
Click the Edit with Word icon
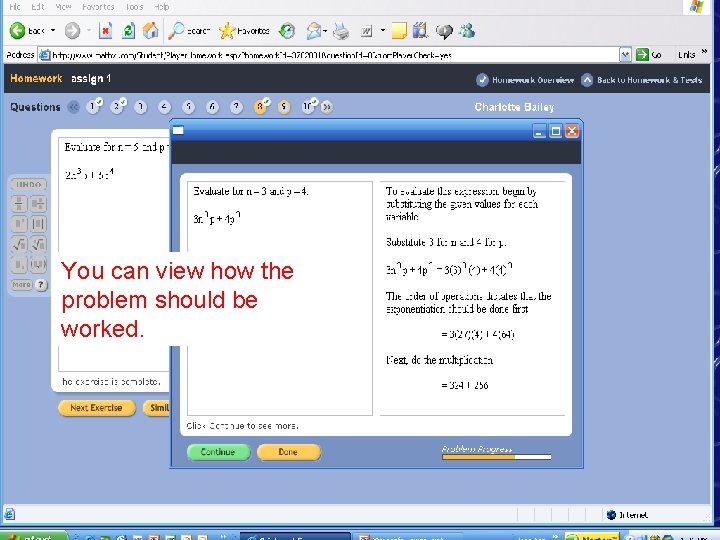366,31
